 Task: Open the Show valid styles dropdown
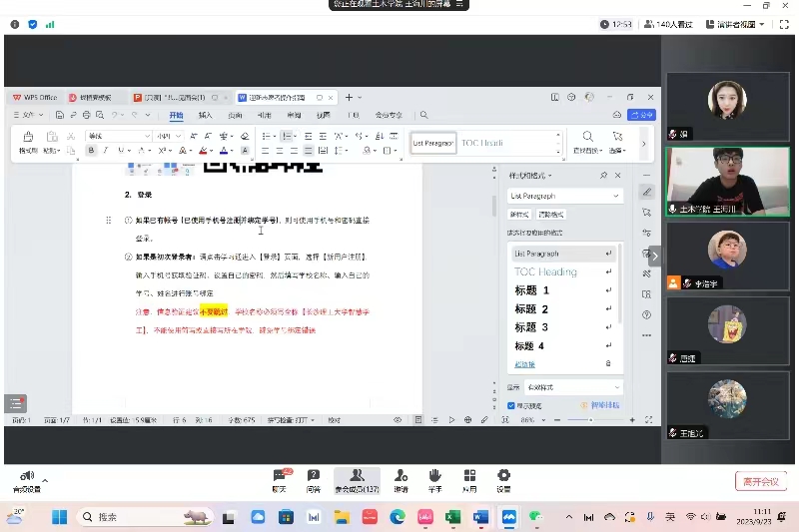[615, 387]
